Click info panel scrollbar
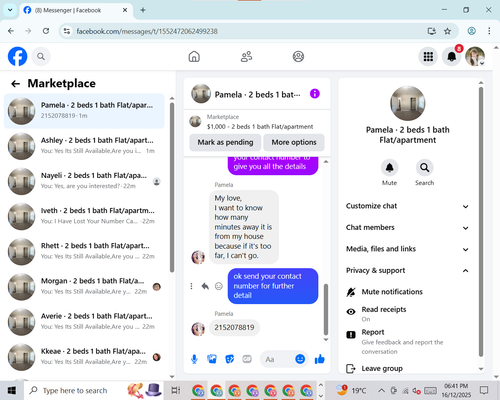This screenshot has height=400, width=500. tap(481, 222)
